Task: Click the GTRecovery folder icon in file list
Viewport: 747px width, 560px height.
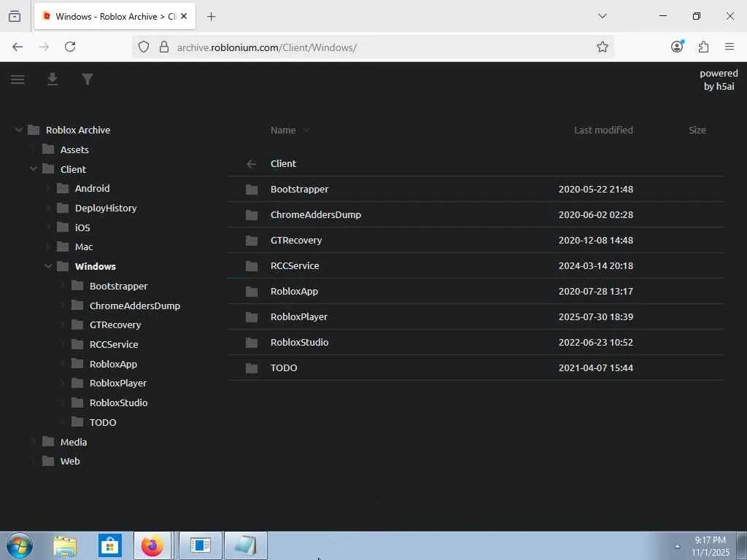Action: coord(252,241)
